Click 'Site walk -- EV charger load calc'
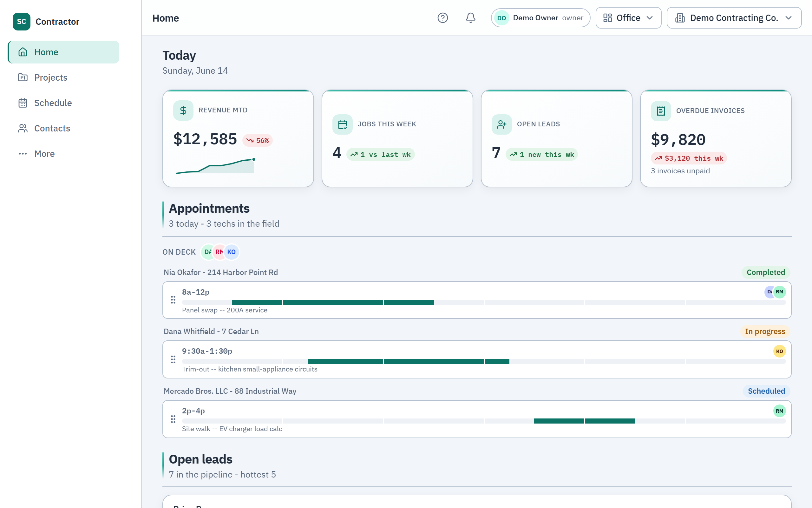 [x=232, y=429]
